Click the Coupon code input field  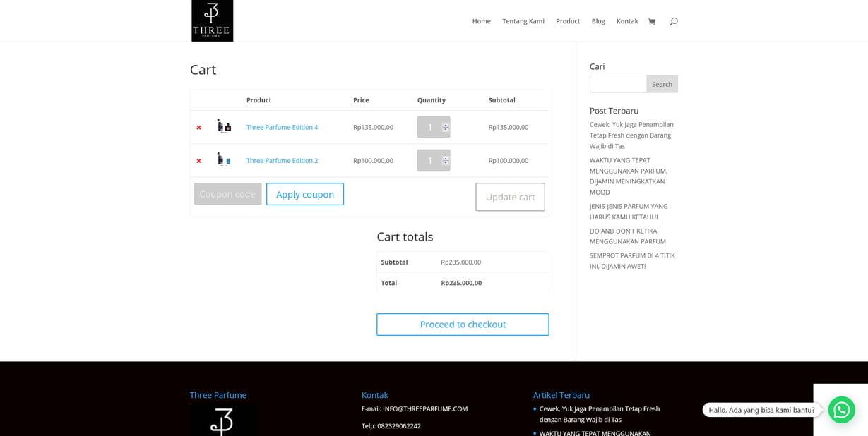tap(227, 194)
